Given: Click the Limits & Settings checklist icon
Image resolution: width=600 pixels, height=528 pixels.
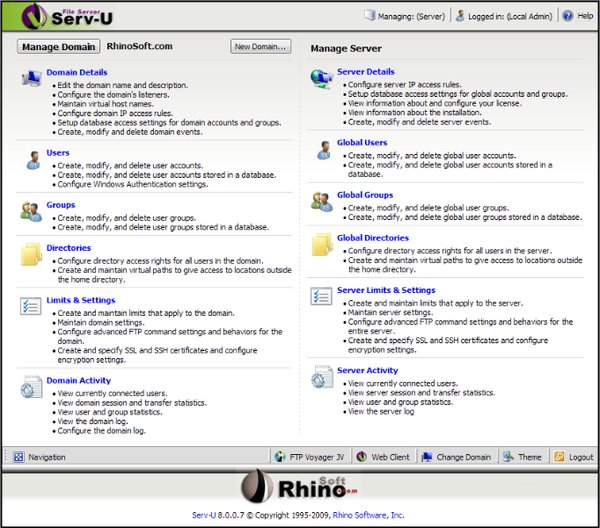Looking at the screenshot, I should coord(31,306).
